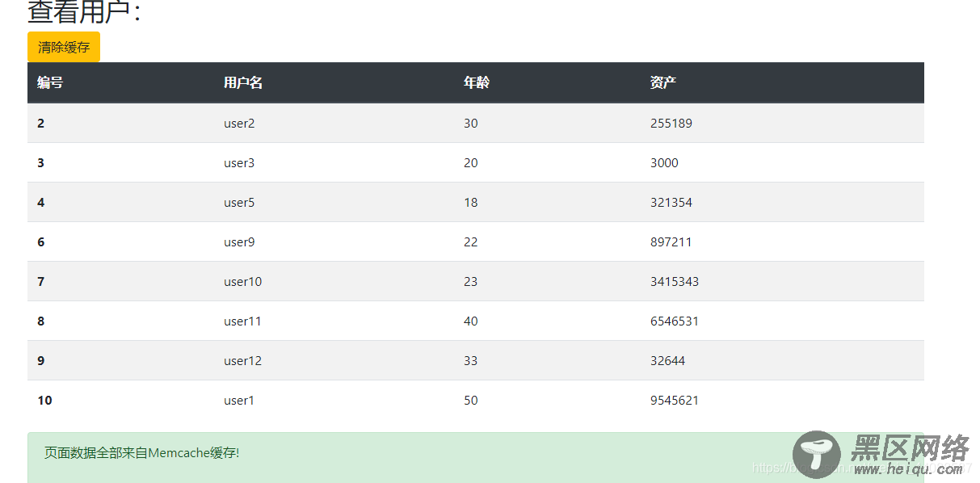
Task: Click user12 in the username column
Action: tap(243, 361)
